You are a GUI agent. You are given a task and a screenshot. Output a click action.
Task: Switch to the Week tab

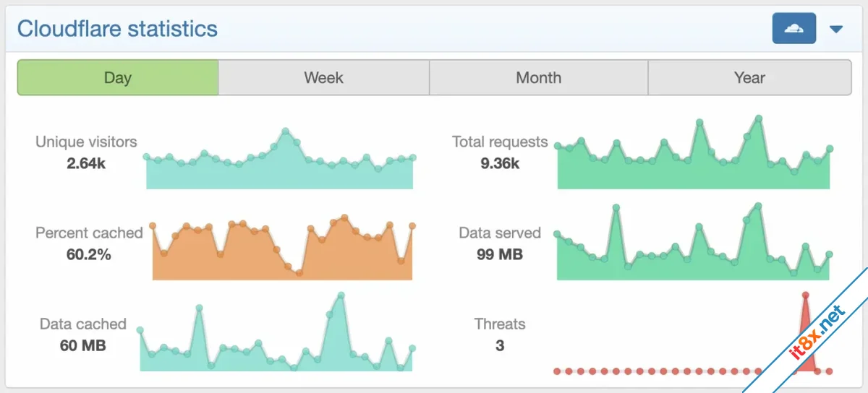point(323,77)
